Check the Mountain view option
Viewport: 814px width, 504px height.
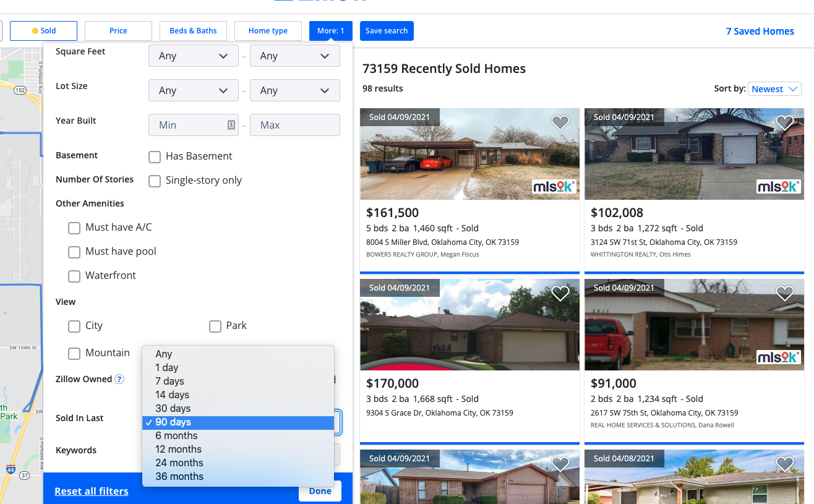pyautogui.click(x=74, y=353)
